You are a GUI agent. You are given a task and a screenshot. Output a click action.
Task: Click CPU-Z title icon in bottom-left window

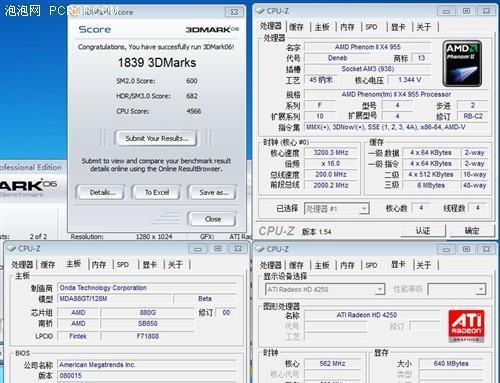pos(11,248)
